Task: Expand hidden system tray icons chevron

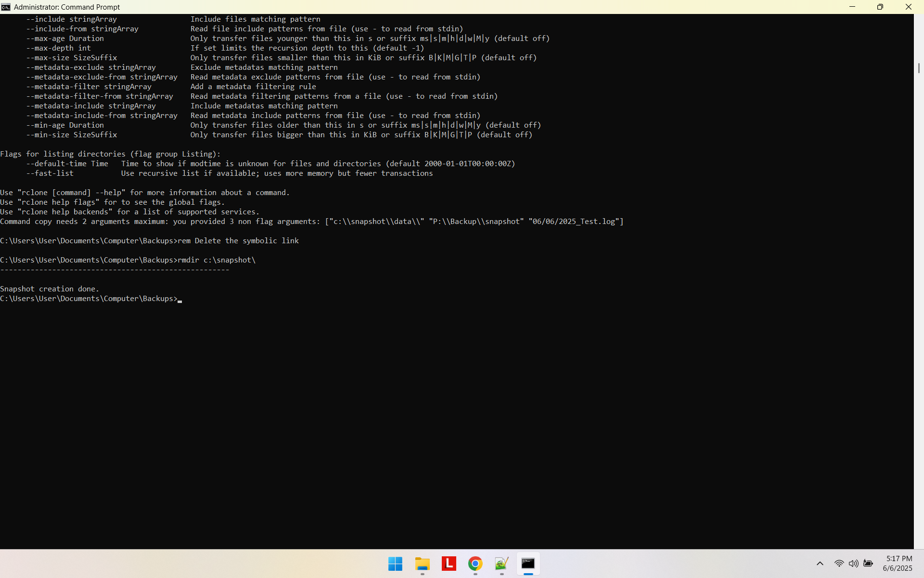Action: coord(820,564)
